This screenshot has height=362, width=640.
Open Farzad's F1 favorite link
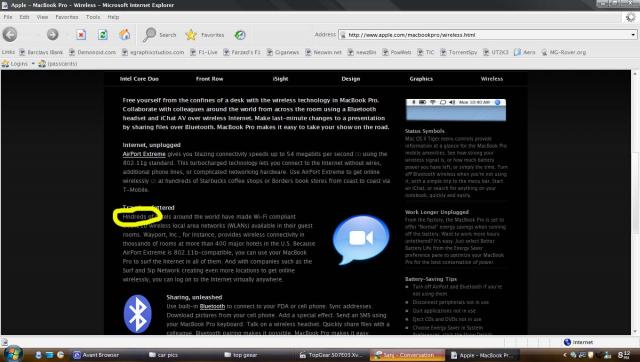pos(242,52)
